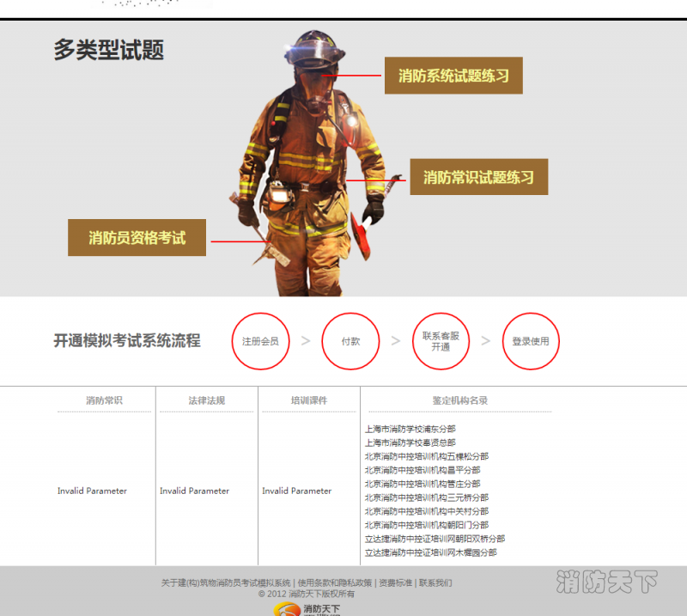This screenshot has width=687, height=616.
Task: Select the 注册会员 circular step icon
Action: (261, 341)
